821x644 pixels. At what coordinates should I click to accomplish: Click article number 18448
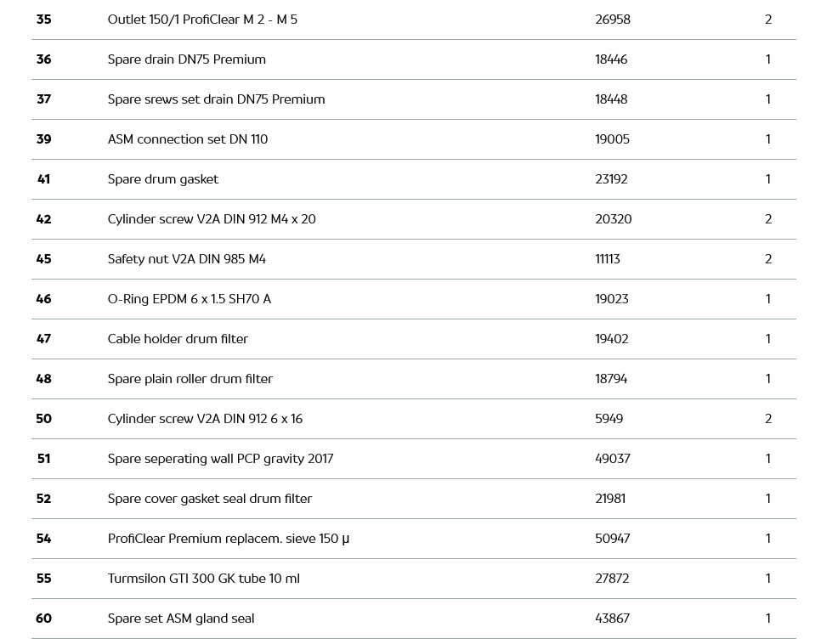(x=610, y=99)
